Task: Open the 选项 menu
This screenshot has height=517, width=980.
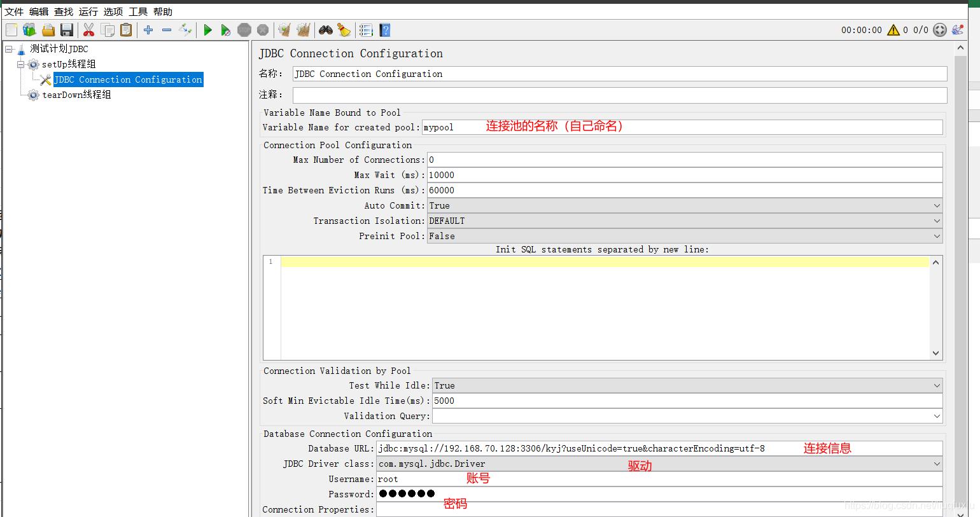Action: click(113, 11)
